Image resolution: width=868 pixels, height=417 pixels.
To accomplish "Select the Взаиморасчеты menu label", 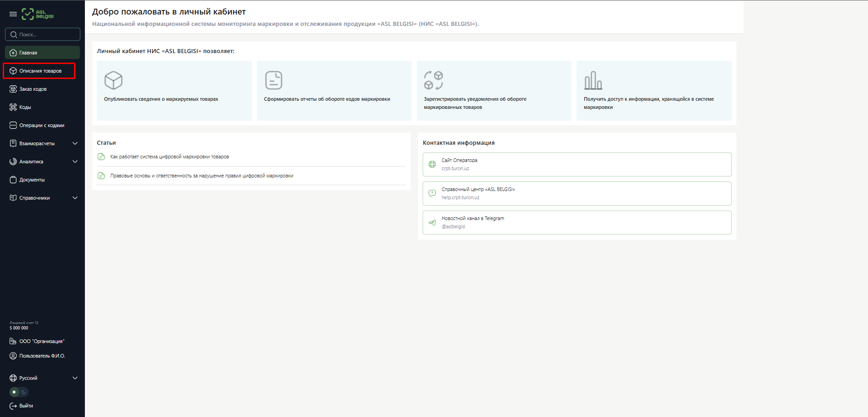I will click(37, 143).
